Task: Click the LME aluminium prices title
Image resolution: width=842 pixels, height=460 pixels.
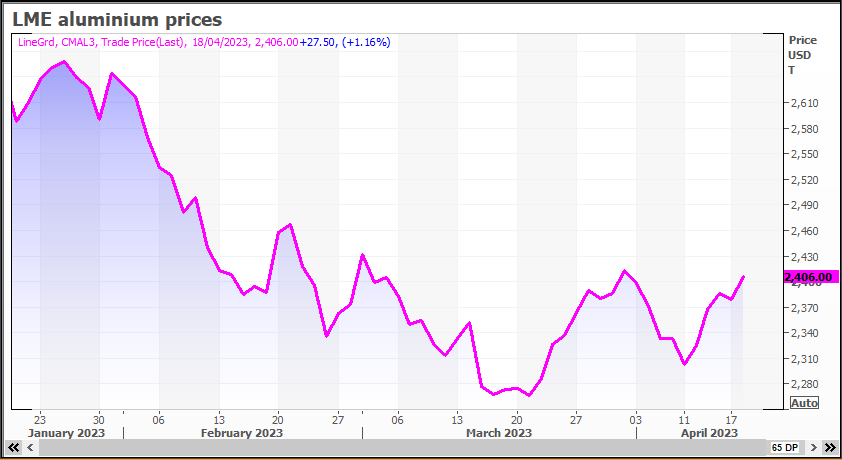Action: click(117, 19)
